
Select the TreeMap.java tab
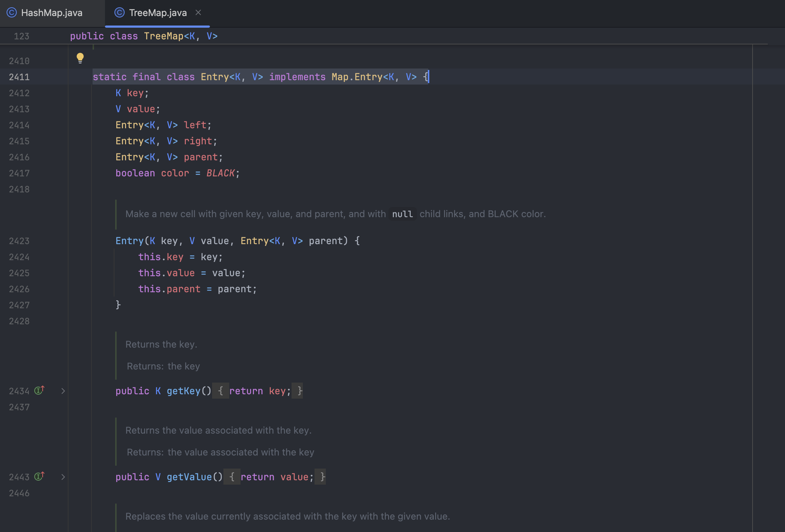click(x=157, y=13)
